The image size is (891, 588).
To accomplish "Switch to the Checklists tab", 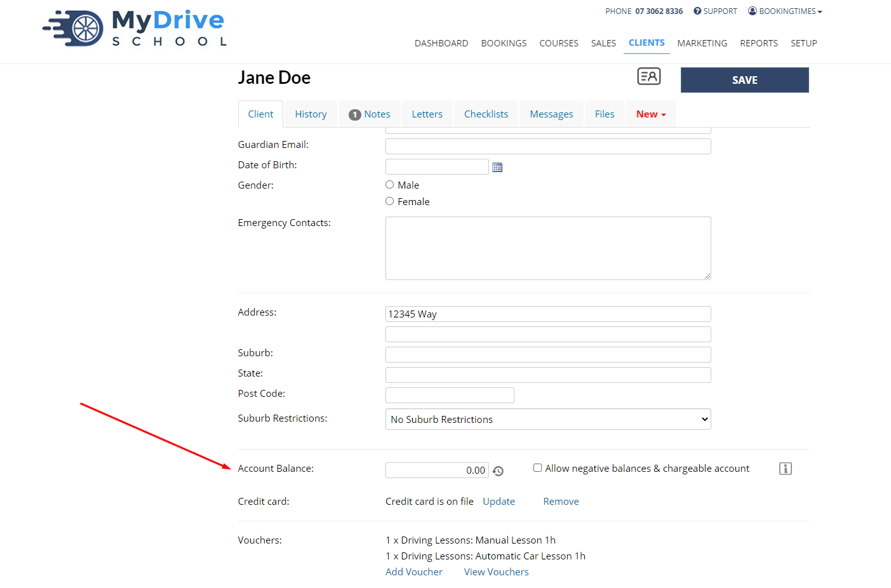I will point(486,114).
